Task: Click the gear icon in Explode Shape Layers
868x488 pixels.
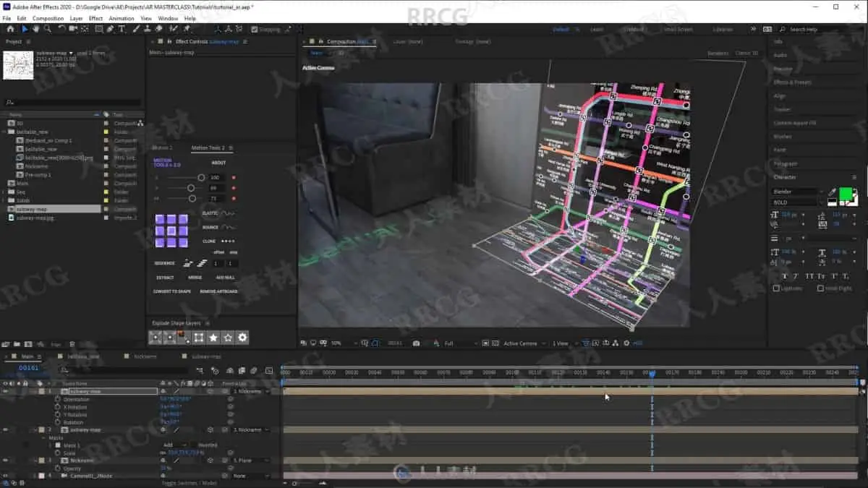Action: click(242, 338)
